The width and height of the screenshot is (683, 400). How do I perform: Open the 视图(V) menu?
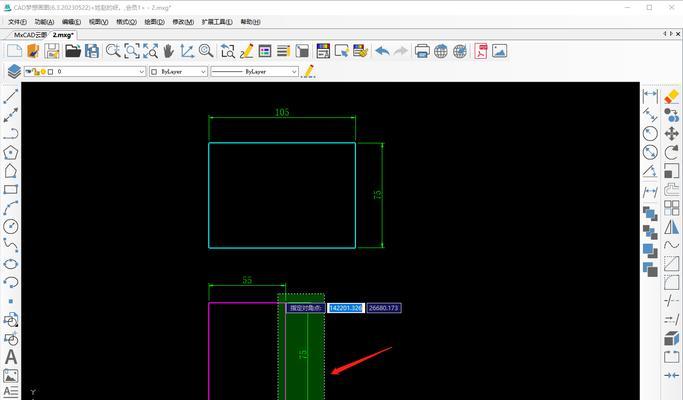tap(98, 22)
